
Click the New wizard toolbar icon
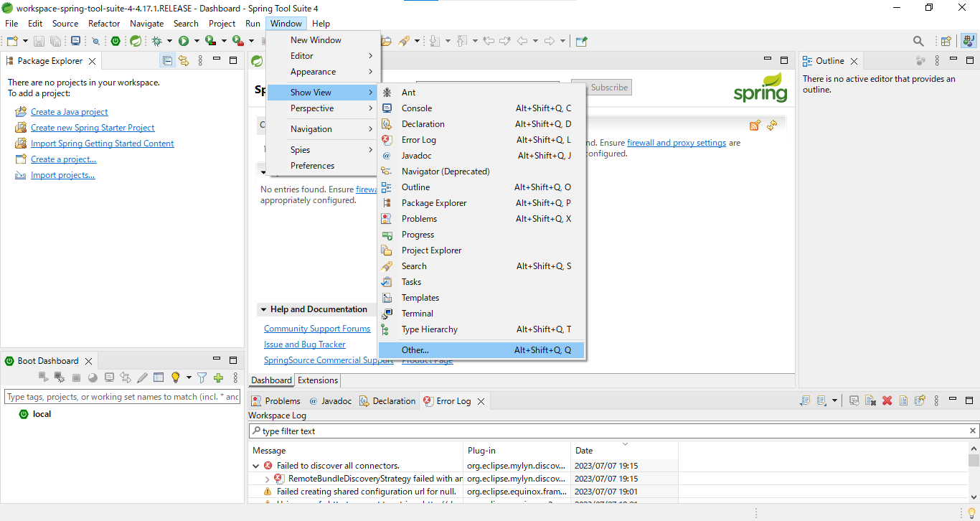12,41
